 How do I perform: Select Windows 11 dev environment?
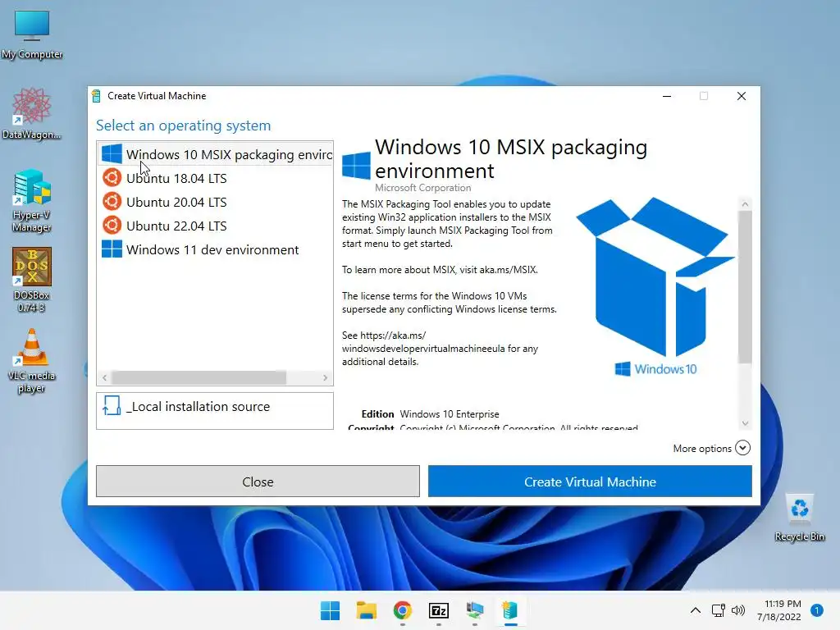click(215, 249)
